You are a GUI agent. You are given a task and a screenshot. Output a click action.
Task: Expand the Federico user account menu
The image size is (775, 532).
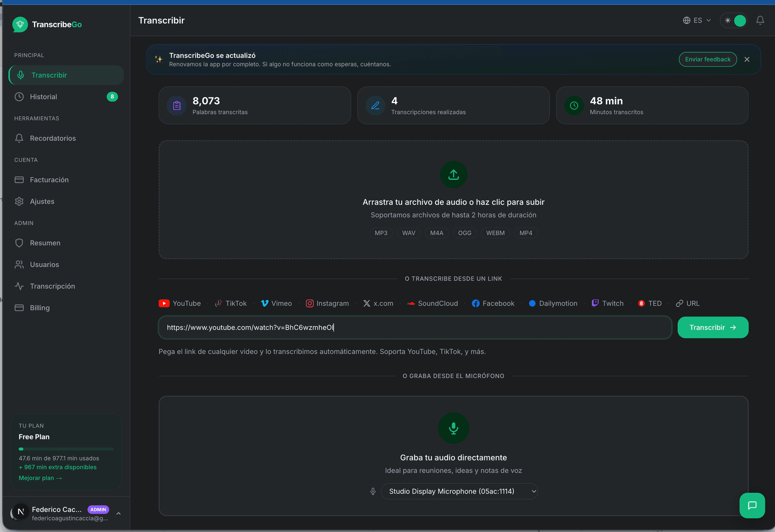tap(118, 513)
